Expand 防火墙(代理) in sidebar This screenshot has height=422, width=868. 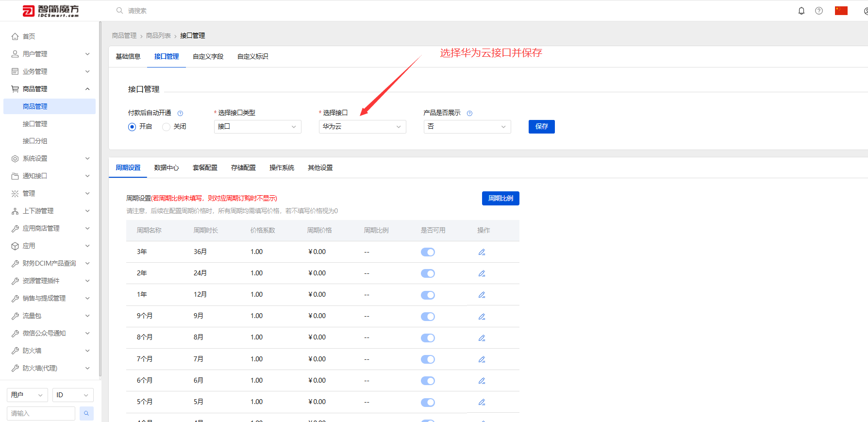pyautogui.click(x=50, y=368)
